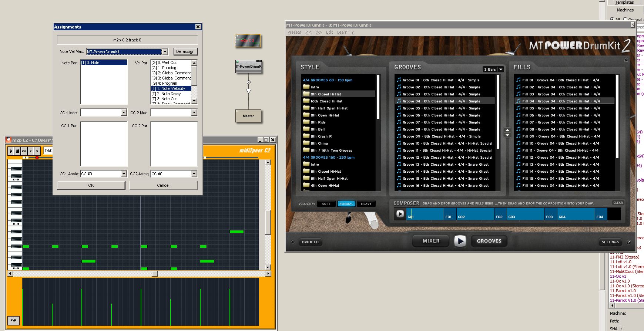Set velocity to Normal
The image size is (644, 331).
(346, 204)
